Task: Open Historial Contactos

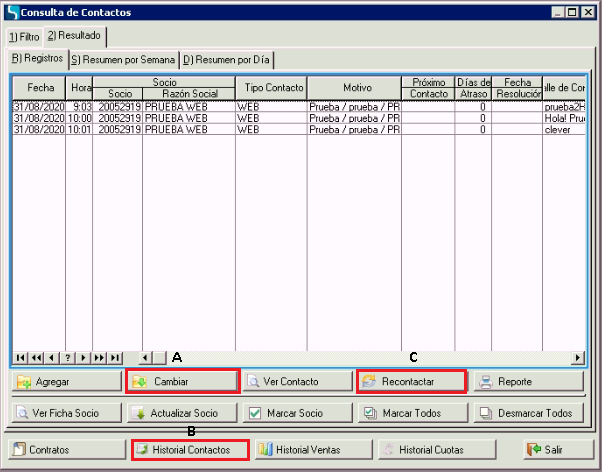Action: pos(189,450)
